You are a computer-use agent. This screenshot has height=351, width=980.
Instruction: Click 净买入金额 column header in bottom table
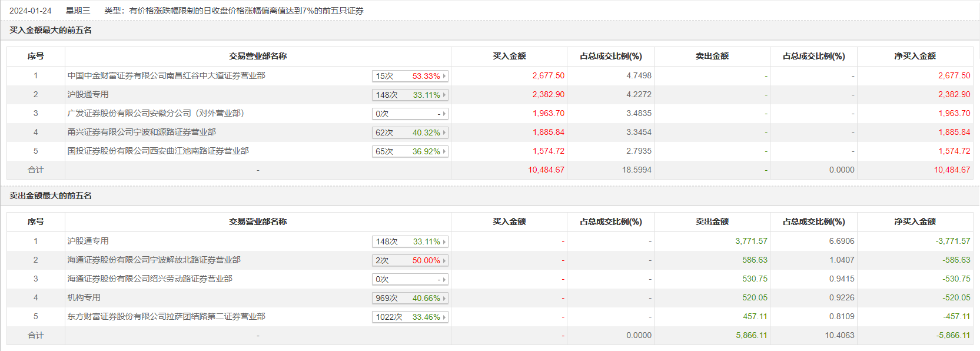[915, 221]
